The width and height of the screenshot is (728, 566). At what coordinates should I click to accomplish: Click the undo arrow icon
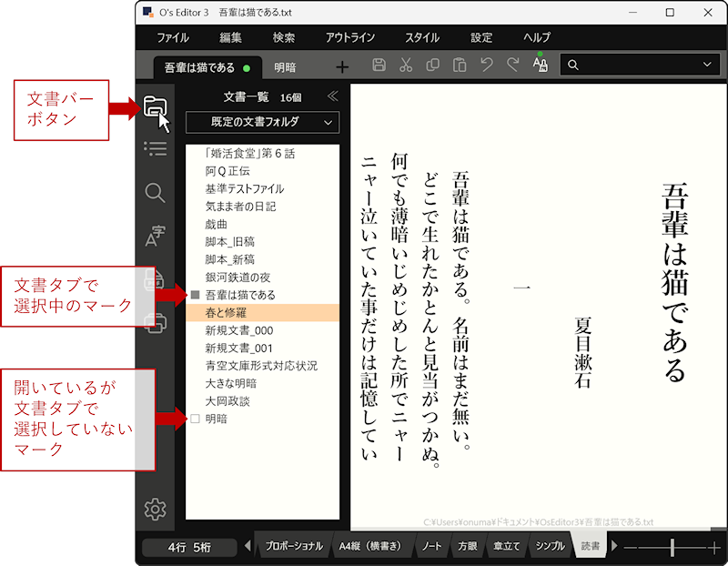pyautogui.click(x=487, y=66)
